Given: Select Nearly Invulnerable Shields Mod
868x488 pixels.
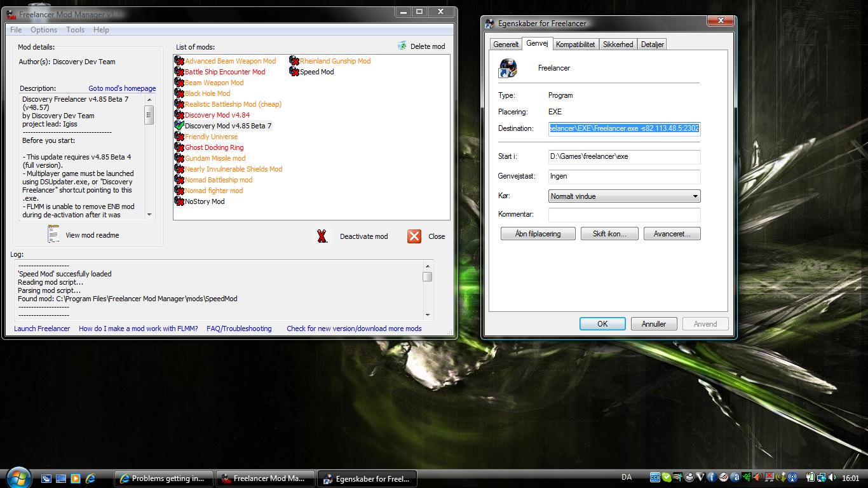Looking at the screenshot, I should (233, 169).
